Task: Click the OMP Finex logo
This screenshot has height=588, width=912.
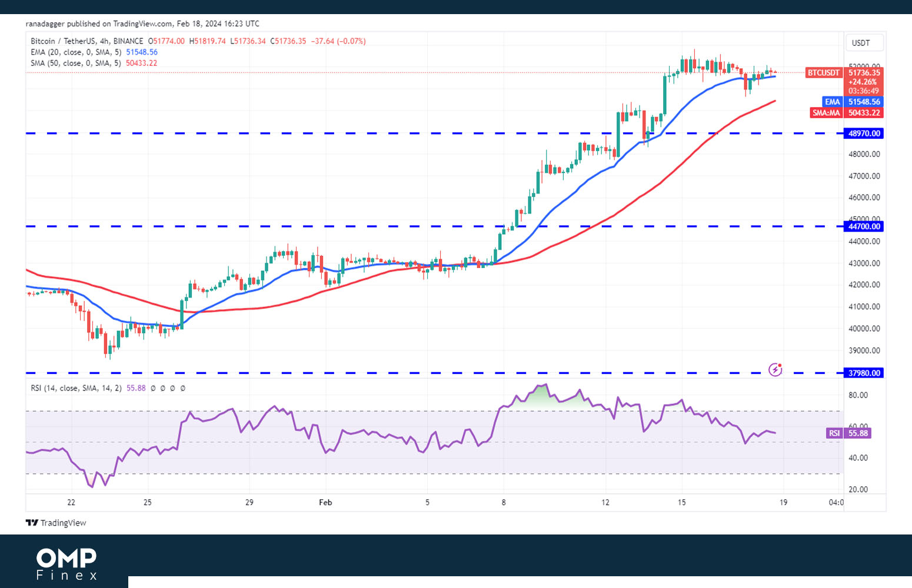Action: tap(66, 563)
